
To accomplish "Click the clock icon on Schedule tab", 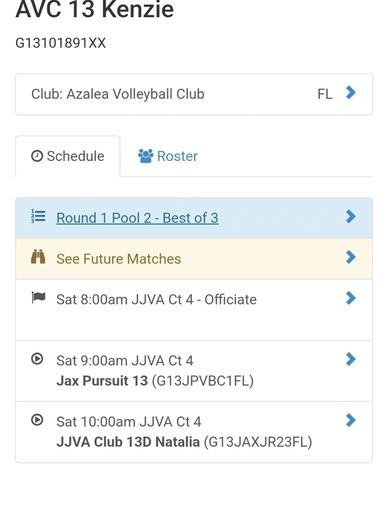I will coord(37,156).
